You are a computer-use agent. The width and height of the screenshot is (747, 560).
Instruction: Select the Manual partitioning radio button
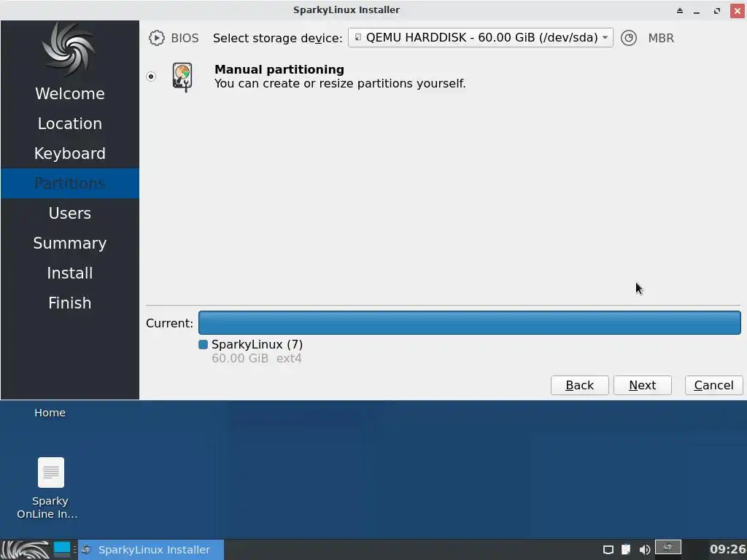click(151, 76)
